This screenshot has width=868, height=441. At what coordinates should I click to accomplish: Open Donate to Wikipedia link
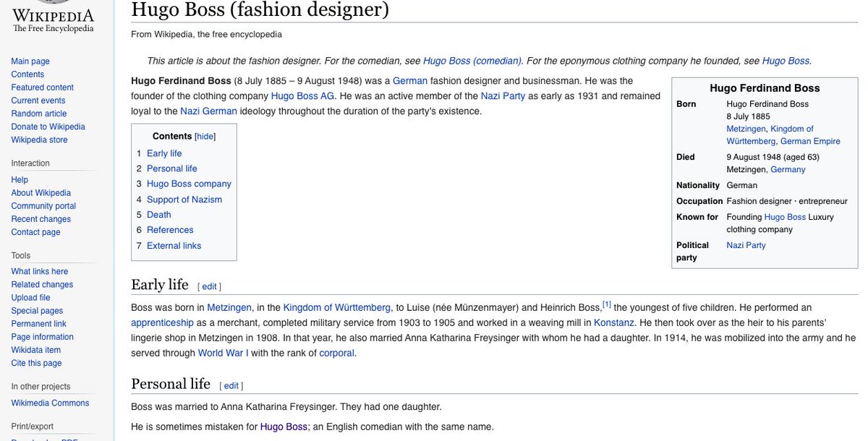[48, 127]
